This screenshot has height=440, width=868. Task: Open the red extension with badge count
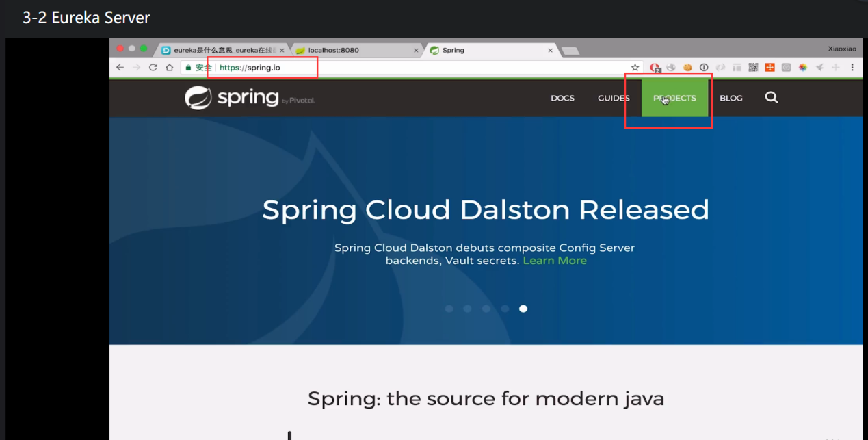[x=655, y=68]
